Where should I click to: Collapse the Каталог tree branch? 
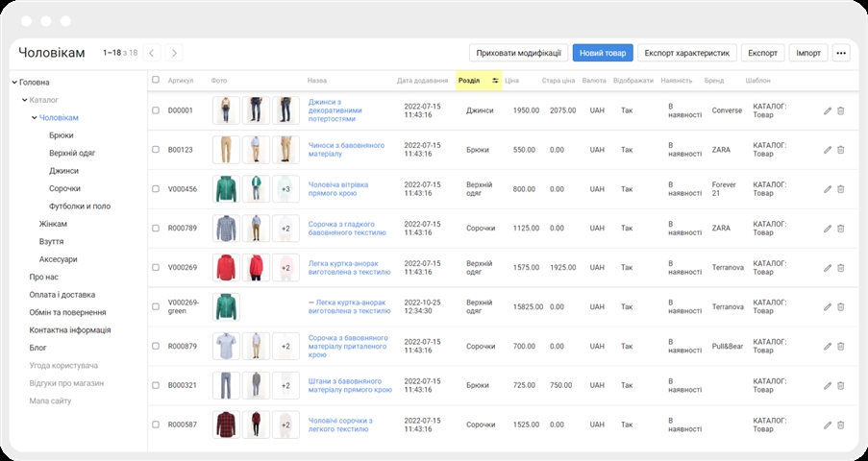click(25, 100)
